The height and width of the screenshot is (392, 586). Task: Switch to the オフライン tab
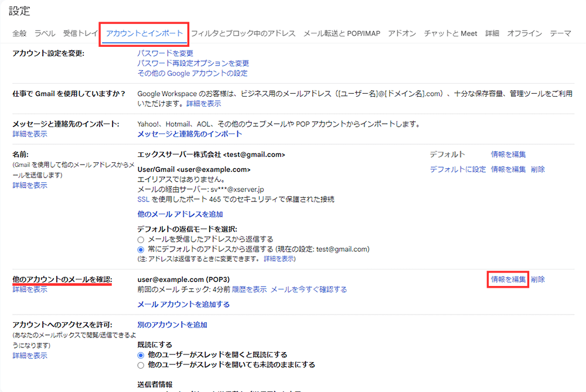pyautogui.click(x=524, y=34)
